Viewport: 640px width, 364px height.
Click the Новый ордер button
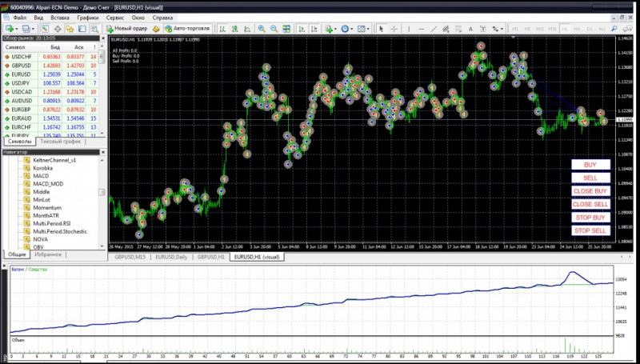pyautogui.click(x=126, y=29)
